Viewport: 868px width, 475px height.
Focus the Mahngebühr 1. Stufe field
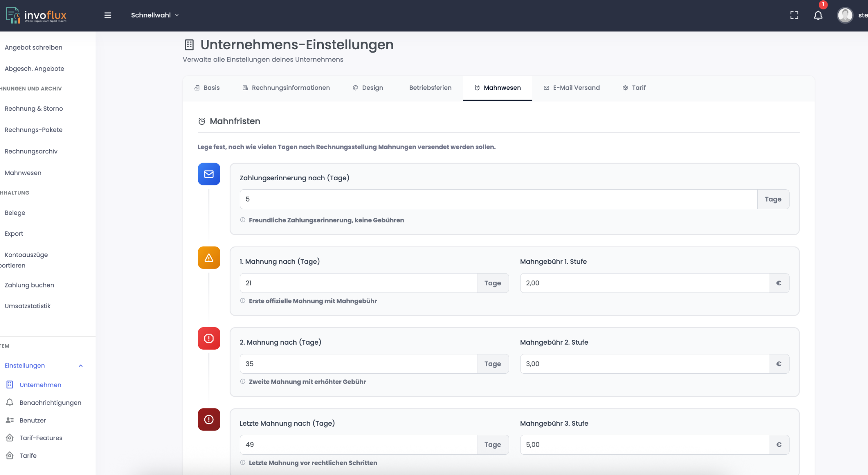tap(644, 283)
